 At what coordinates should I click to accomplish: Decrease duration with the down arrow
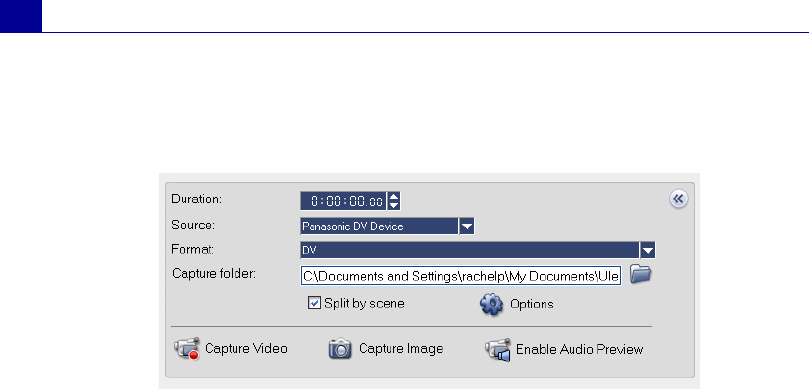394,205
